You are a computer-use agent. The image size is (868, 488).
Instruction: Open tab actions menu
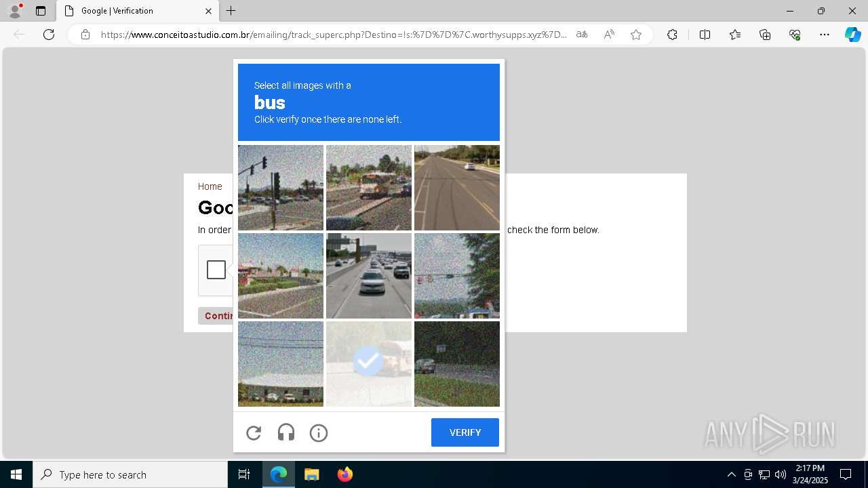pyautogui.click(x=41, y=11)
